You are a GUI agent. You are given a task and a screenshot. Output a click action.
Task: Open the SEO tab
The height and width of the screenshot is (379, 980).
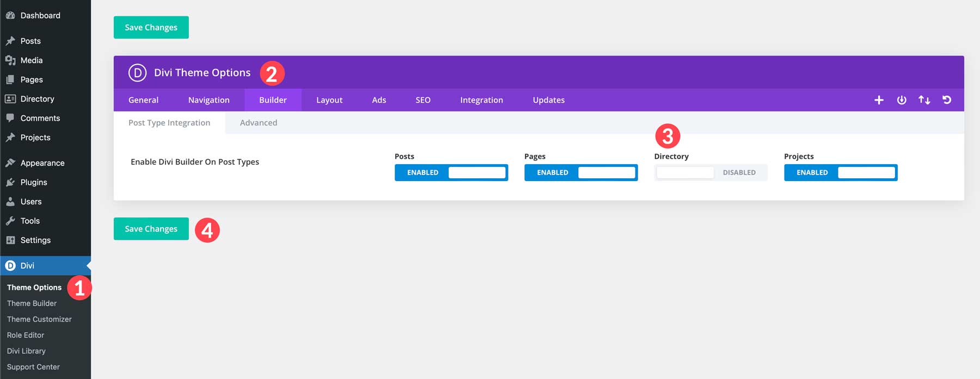click(x=422, y=100)
